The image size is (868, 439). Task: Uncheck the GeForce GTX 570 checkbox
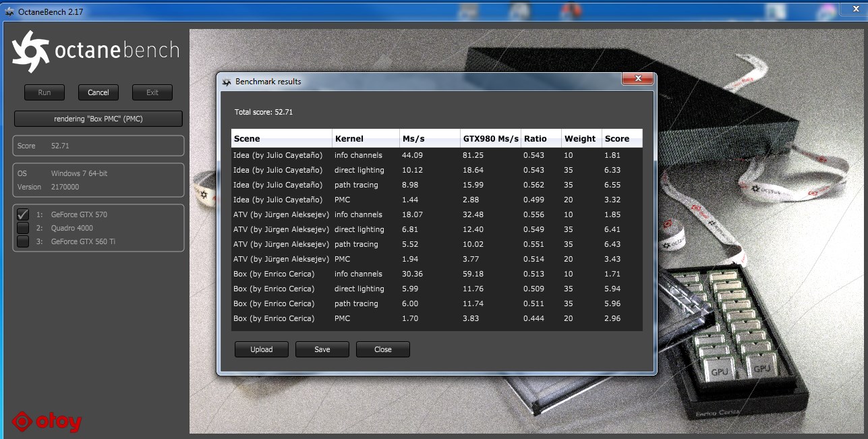23,214
